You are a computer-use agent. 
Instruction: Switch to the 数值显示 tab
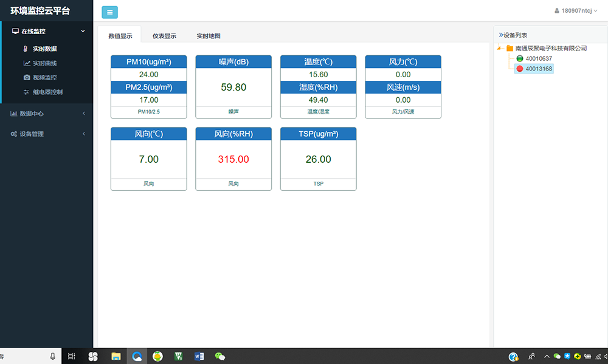point(120,36)
